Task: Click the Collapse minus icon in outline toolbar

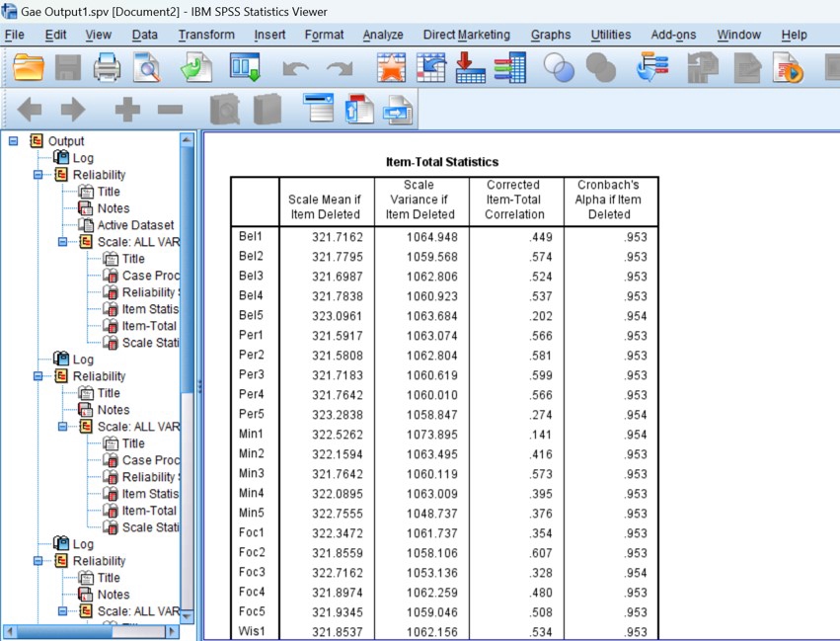Action: pos(171,110)
